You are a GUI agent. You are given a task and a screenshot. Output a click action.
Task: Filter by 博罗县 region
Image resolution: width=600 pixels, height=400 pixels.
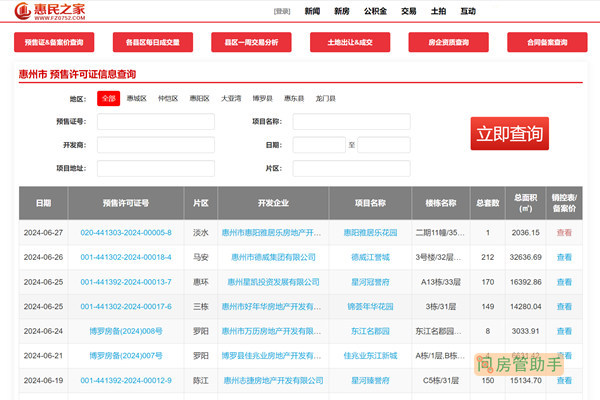pos(262,98)
